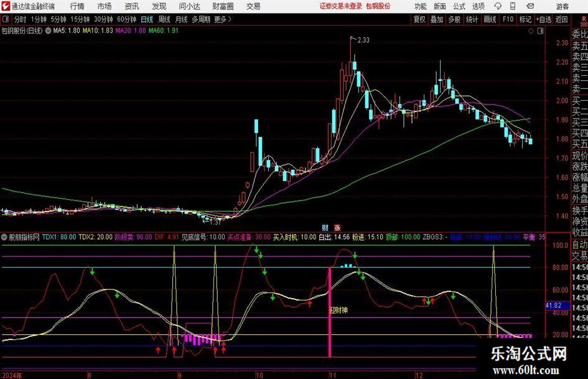Open F10 company info
The height and width of the screenshot is (379, 588).
(x=508, y=19)
